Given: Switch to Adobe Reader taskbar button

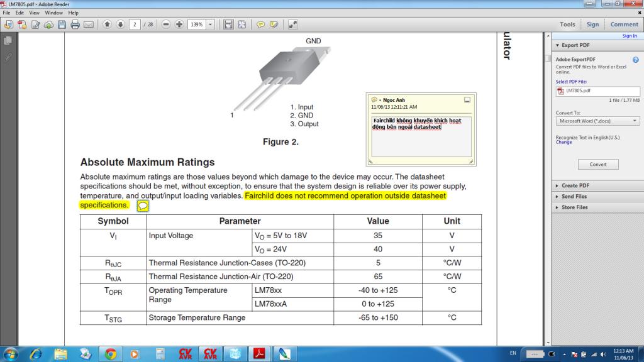Looking at the screenshot, I should pos(259,354).
